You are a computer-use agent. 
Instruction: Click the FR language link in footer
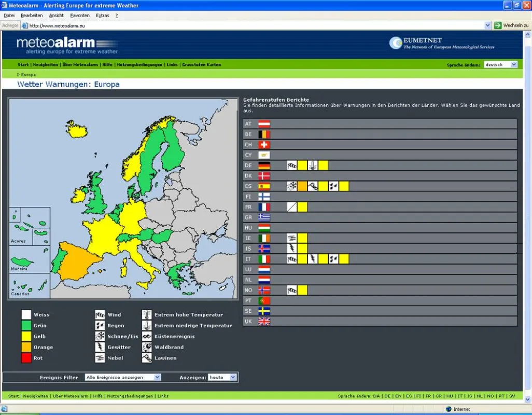click(x=428, y=396)
